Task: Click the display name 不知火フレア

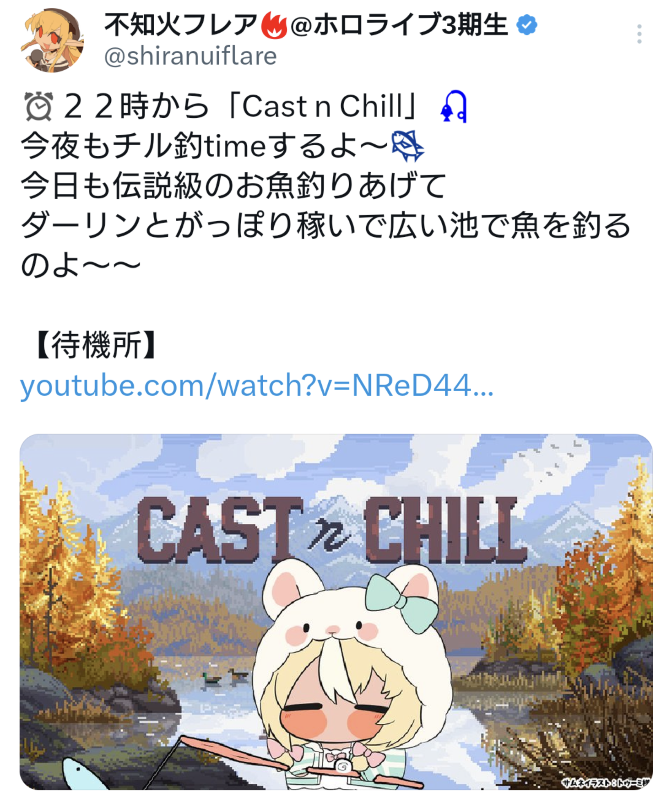Action: click(x=181, y=25)
